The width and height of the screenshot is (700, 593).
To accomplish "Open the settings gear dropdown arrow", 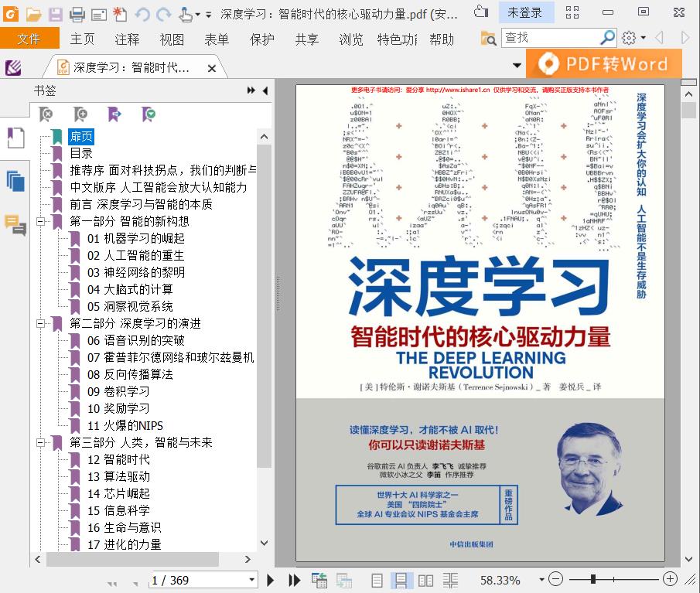I will pos(644,38).
